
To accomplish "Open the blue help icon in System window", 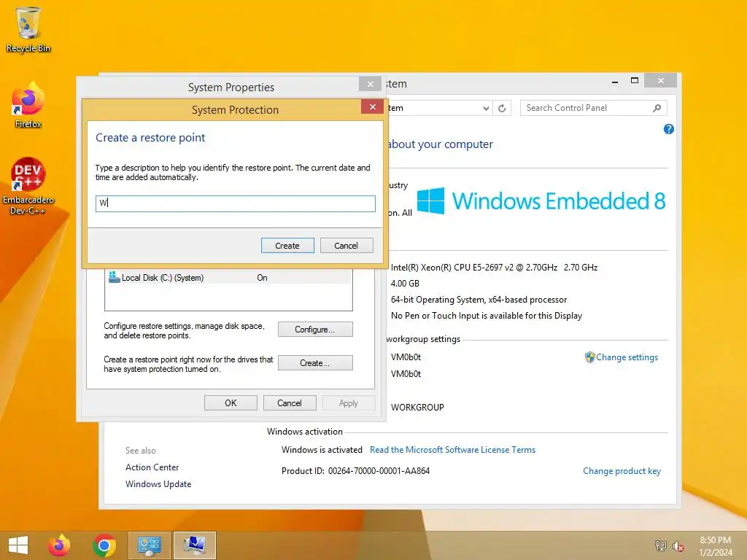I will [668, 129].
